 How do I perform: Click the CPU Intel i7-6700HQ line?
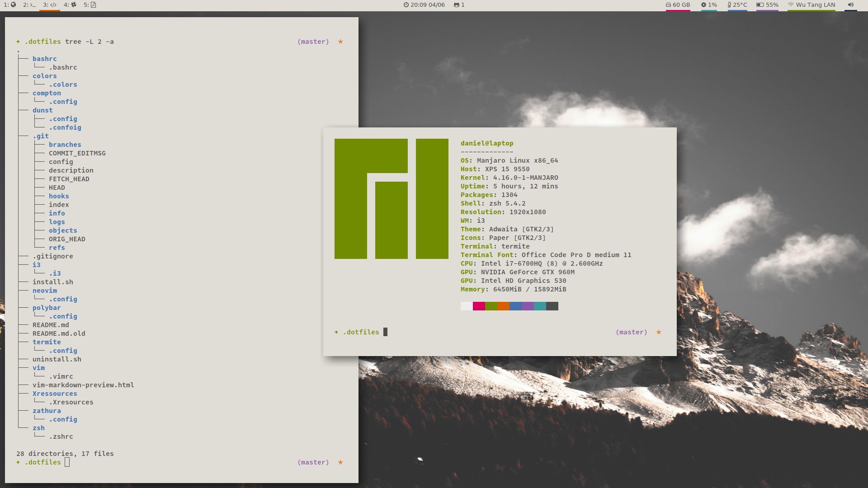532,263
